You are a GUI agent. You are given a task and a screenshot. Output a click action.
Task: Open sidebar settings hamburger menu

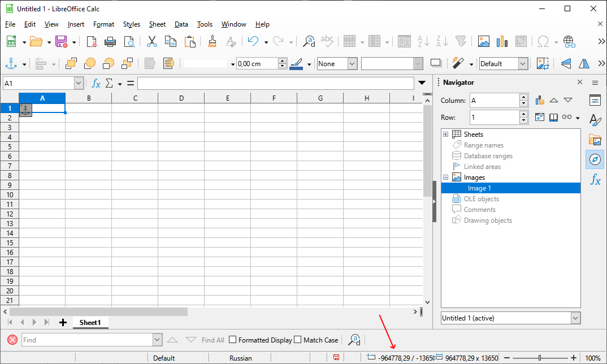tap(595, 83)
